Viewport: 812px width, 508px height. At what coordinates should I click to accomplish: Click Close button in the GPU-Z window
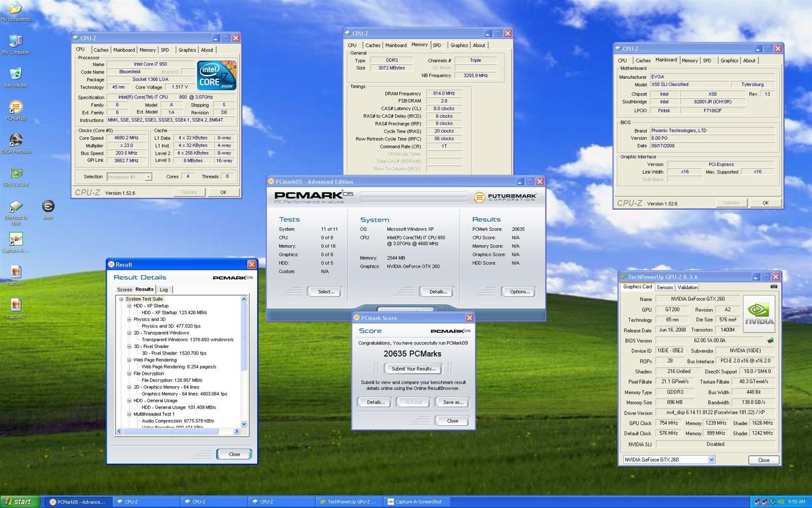[764, 460]
